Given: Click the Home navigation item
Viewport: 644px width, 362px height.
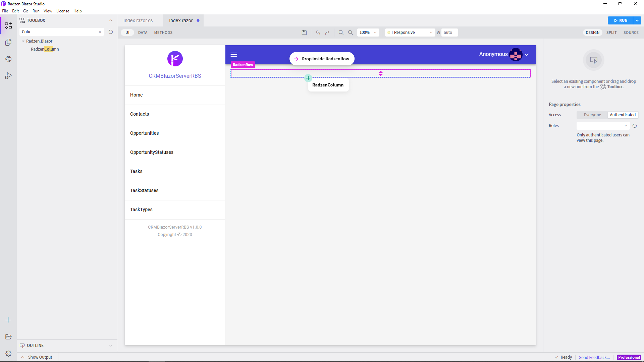Looking at the screenshot, I should [x=175, y=95].
